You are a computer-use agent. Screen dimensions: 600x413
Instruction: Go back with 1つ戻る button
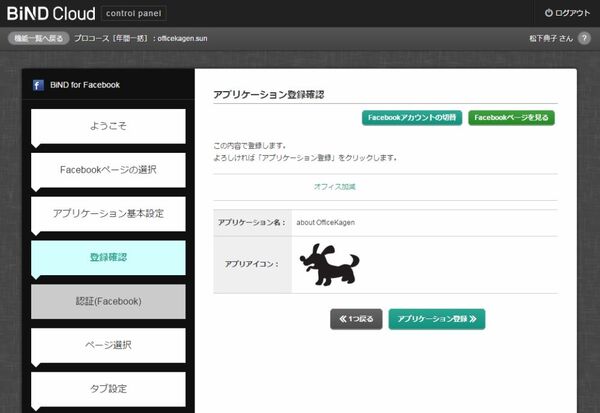[x=356, y=319]
